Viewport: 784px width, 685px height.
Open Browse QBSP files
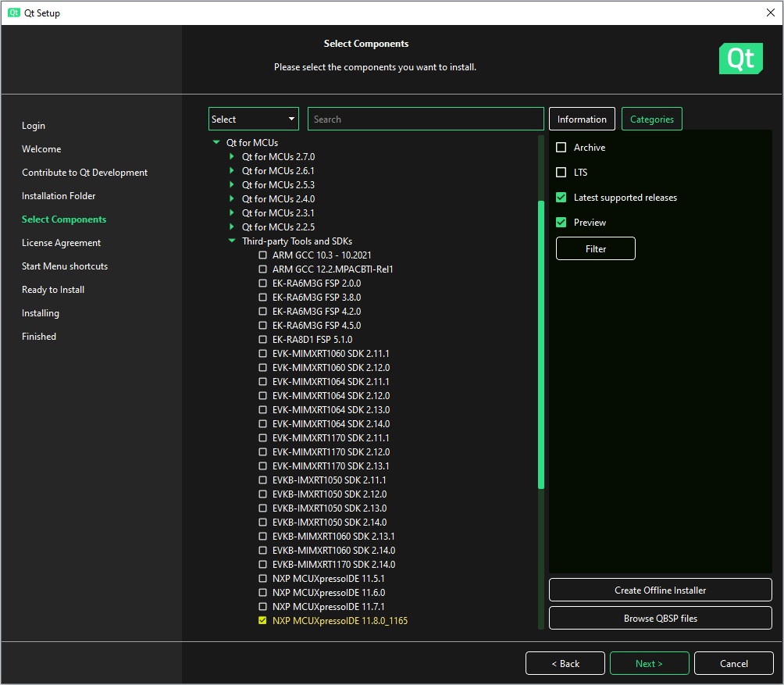660,618
